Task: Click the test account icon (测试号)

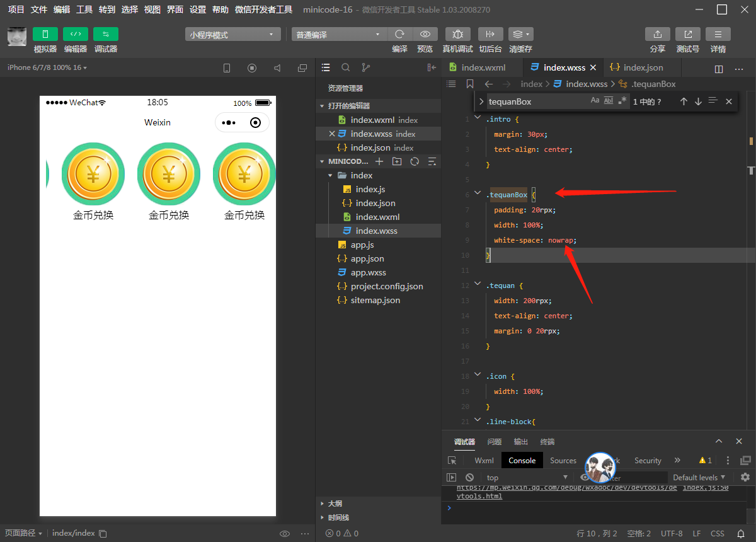Action: (x=688, y=34)
